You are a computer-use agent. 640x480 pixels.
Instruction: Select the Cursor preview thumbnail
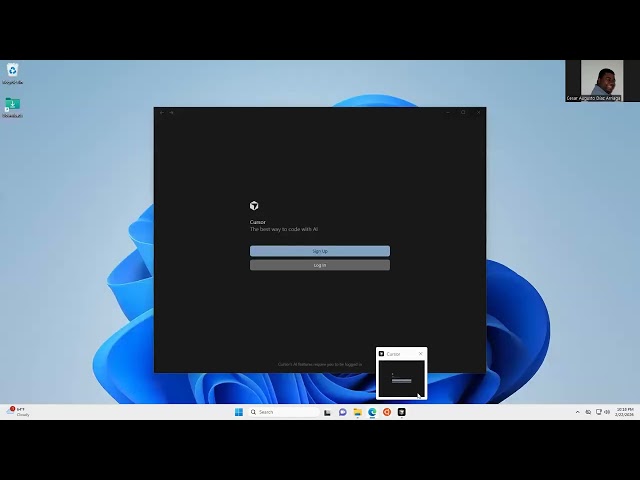point(402,378)
